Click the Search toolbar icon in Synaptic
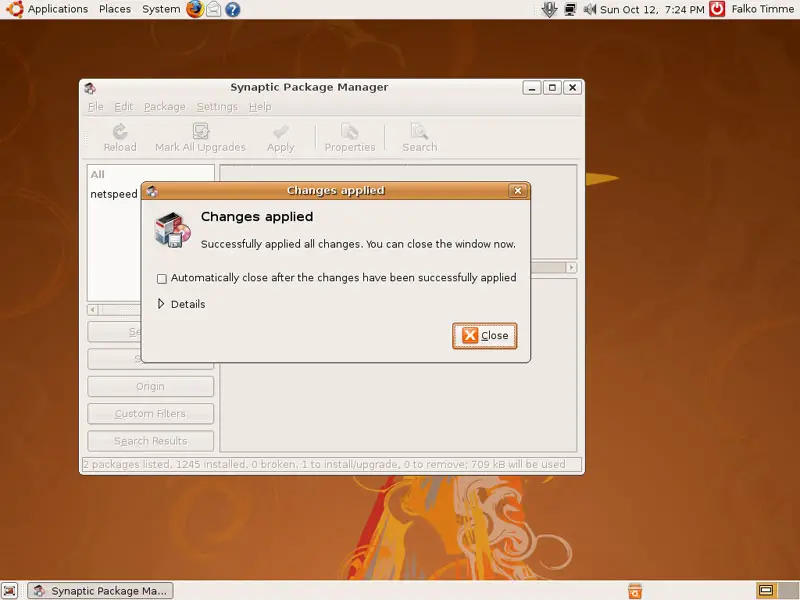Viewport: 800px width, 600px height. [419, 132]
